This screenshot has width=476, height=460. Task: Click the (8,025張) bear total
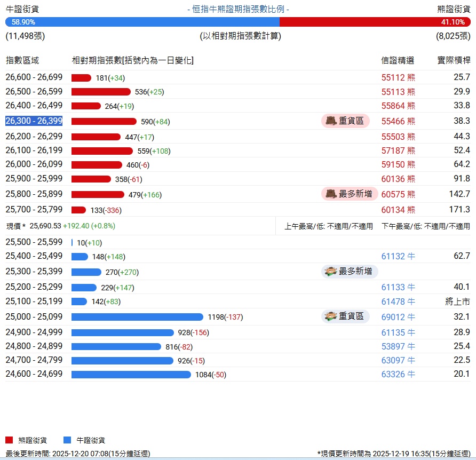(453, 36)
